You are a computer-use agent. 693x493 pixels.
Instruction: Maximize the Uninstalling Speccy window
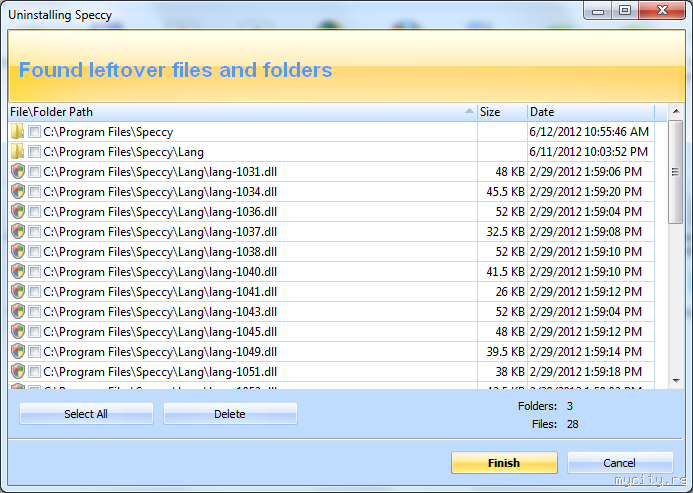tap(625, 10)
